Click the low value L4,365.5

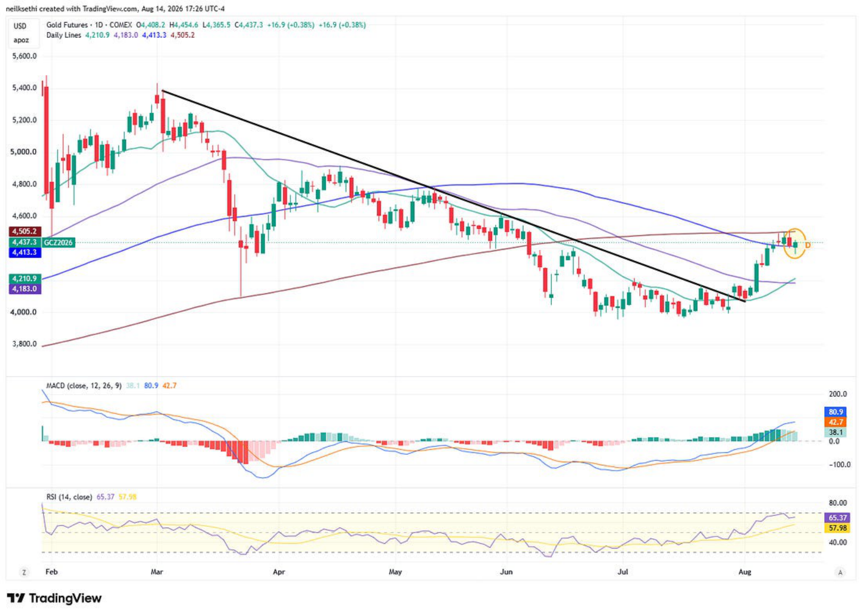click(x=216, y=25)
